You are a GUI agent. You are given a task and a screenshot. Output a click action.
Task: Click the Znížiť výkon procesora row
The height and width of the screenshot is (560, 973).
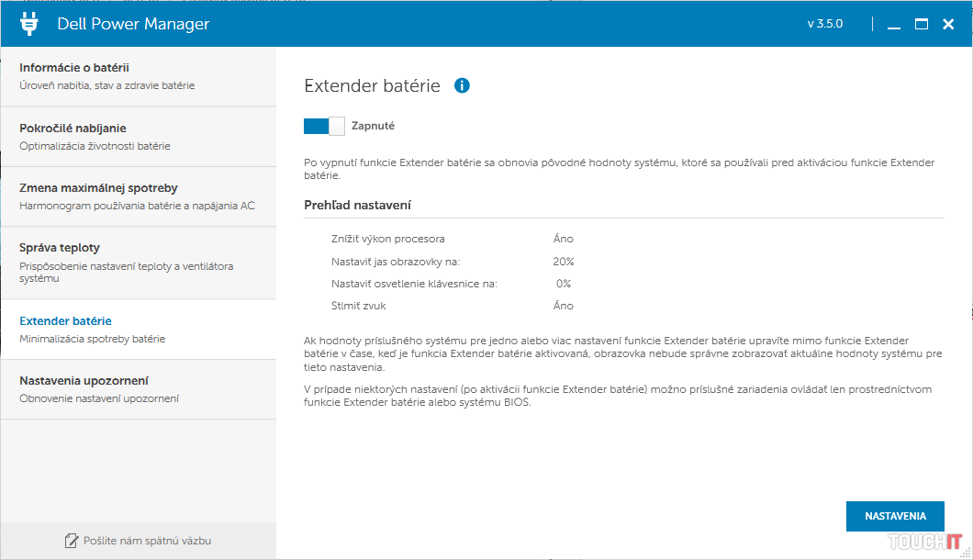[x=388, y=239]
